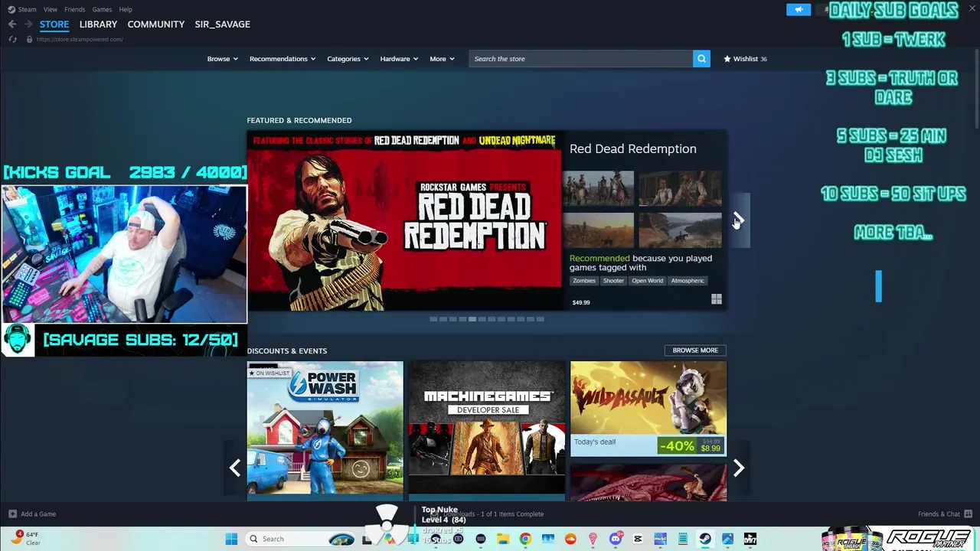980x551 pixels.
Task: Click the BROWSE MORE button
Action: 695,350
